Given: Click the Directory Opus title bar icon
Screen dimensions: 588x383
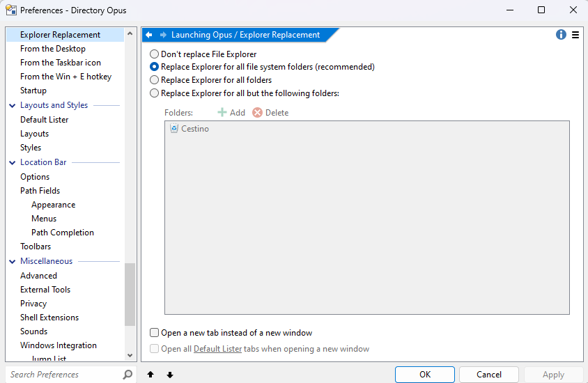Looking at the screenshot, I should pos(11,10).
